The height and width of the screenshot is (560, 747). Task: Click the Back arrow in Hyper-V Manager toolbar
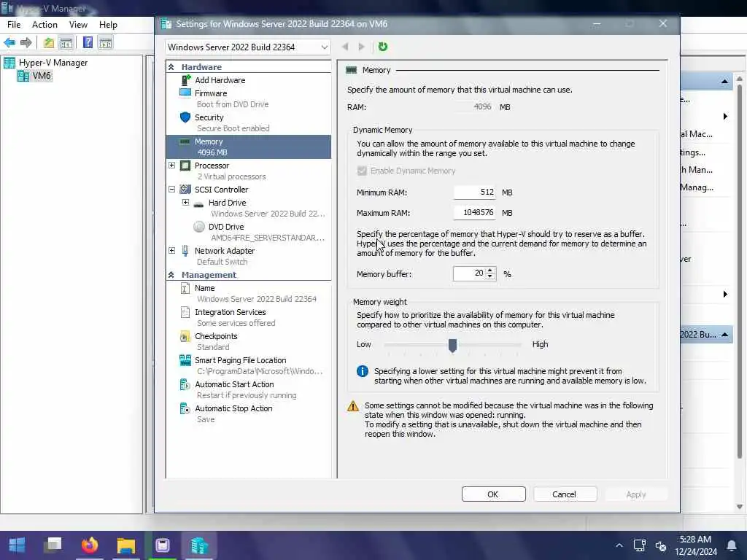[x=9, y=43]
